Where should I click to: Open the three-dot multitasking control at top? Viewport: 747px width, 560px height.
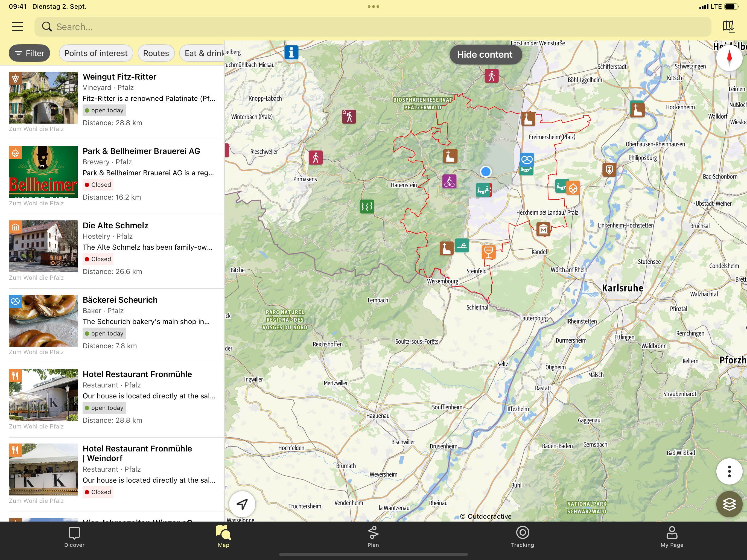click(x=373, y=6)
